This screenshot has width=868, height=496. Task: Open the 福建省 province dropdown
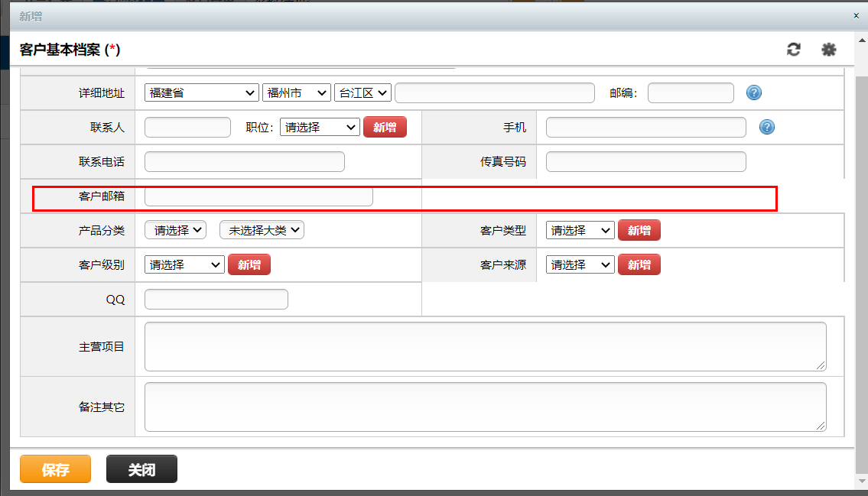(201, 93)
